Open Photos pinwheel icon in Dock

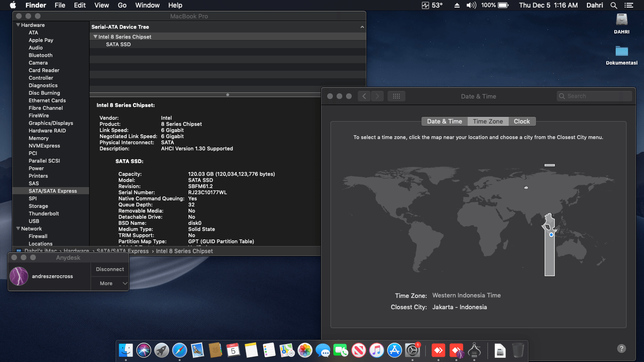click(x=305, y=350)
